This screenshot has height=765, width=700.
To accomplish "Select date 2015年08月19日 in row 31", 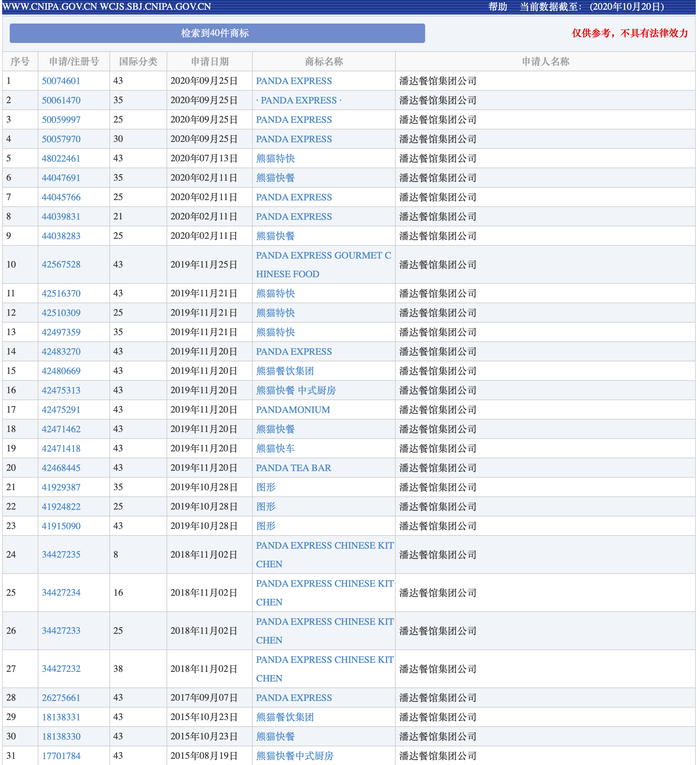I will pos(204,756).
